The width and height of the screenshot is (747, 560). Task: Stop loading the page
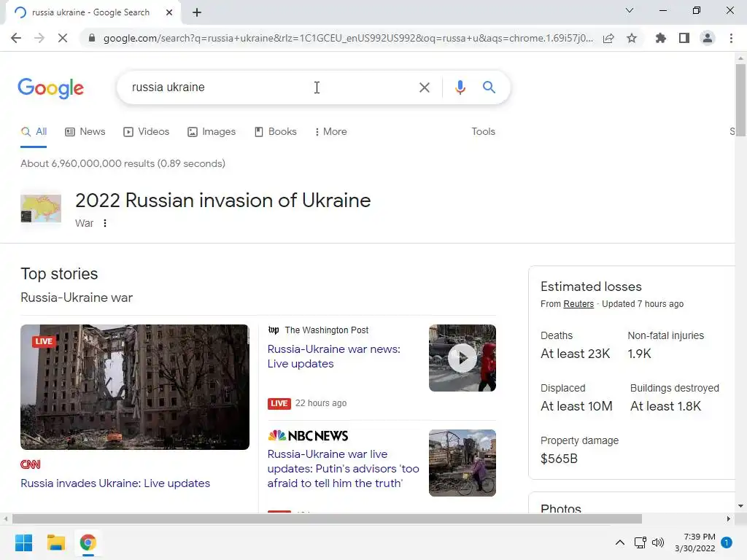(x=63, y=38)
